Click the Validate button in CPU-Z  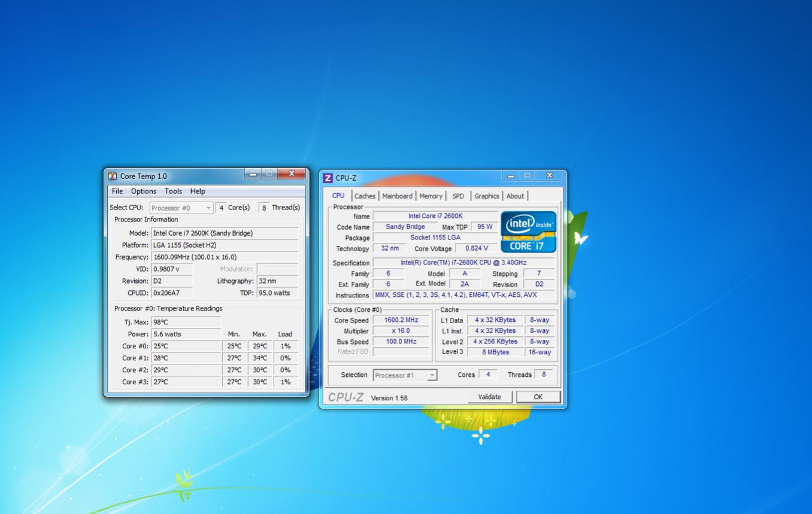tap(490, 397)
